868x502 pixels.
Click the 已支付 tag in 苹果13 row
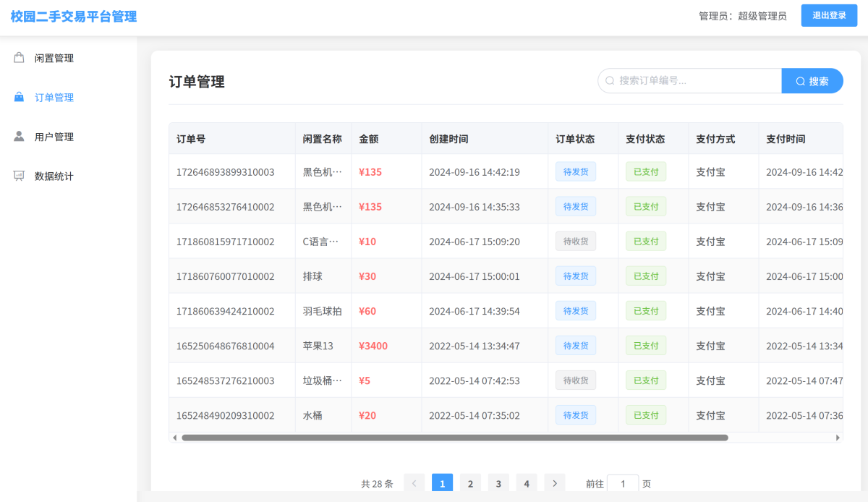(x=646, y=346)
